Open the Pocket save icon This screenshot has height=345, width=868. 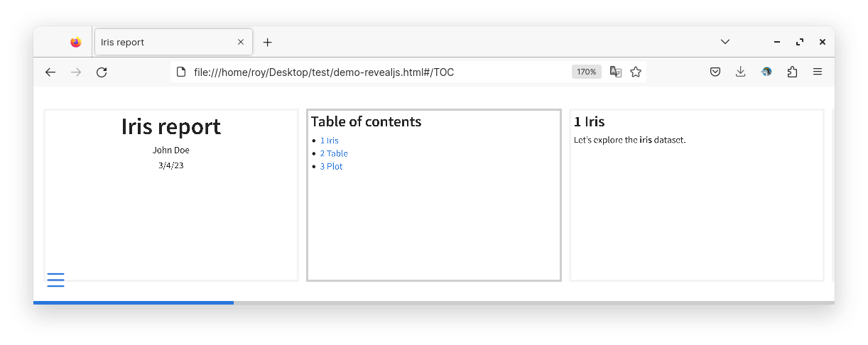(x=716, y=72)
